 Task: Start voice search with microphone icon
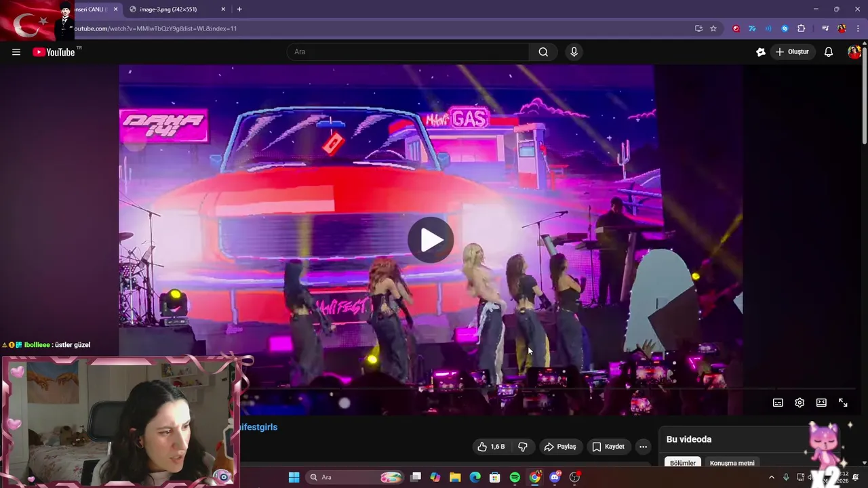tap(574, 52)
